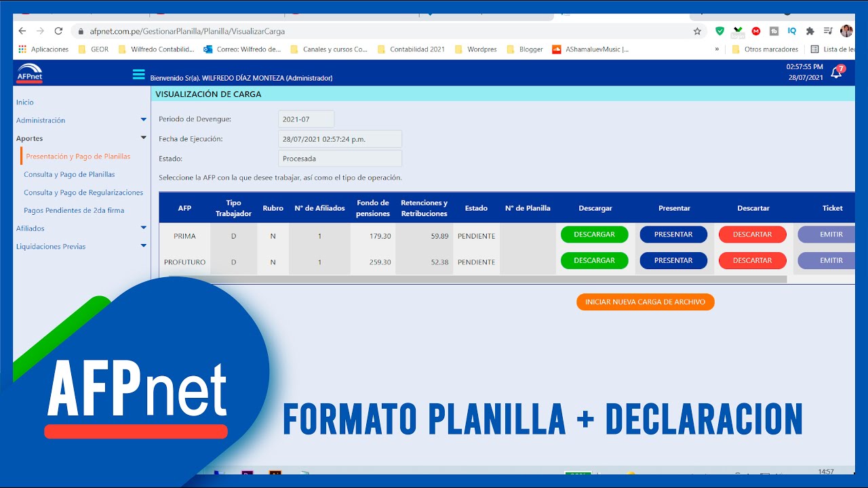The height and width of the screenshot is (488, 868).
Task: Click the PRIMA cell in the AFP column
Action: [x=184, y=236]
